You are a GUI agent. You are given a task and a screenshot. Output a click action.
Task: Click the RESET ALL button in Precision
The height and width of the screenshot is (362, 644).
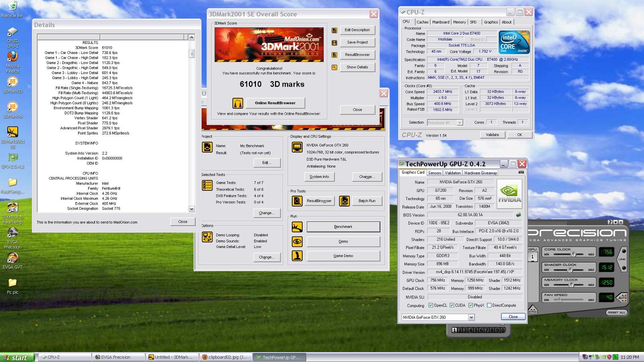pyautogui.click(x=617, y=312)
